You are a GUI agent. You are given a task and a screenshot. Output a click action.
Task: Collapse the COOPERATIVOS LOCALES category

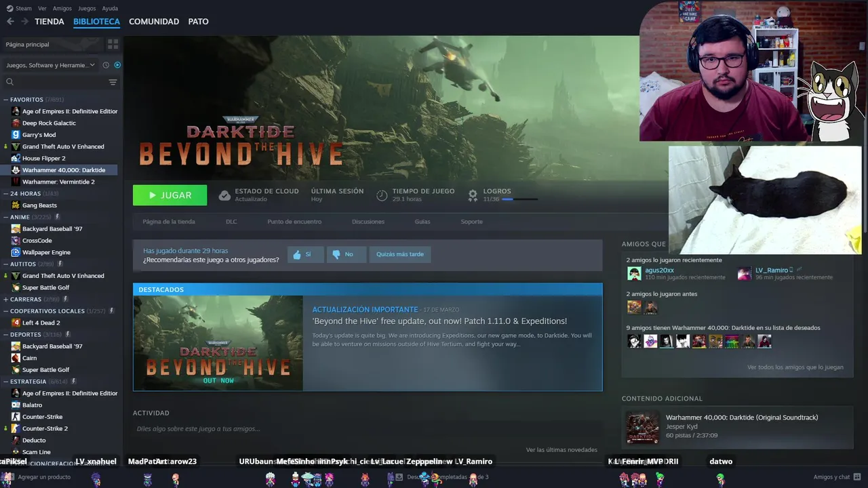[6, 311]
